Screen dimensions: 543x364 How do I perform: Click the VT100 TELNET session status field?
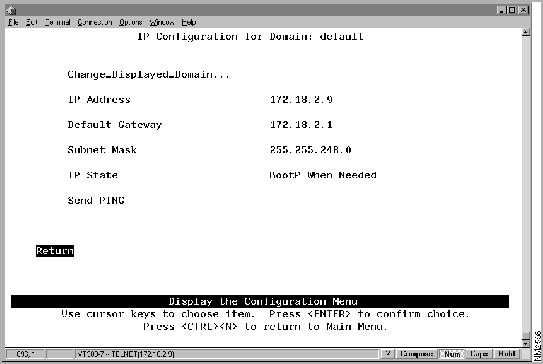(x=226, y=354)
